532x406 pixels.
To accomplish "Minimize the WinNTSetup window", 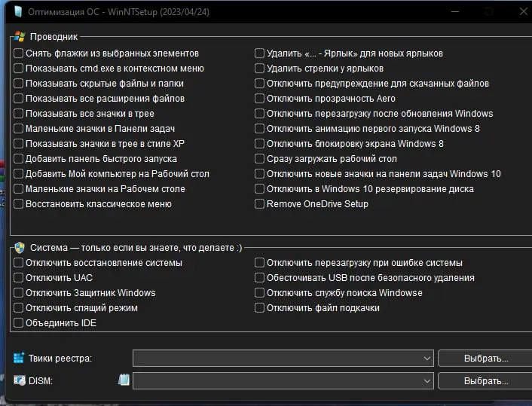I will click(455, 11).
